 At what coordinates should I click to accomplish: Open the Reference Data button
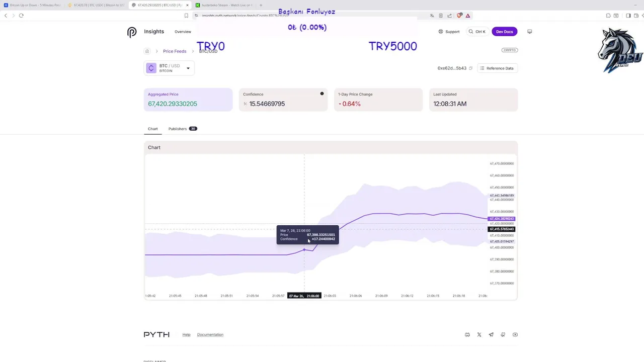click(497, 68)
